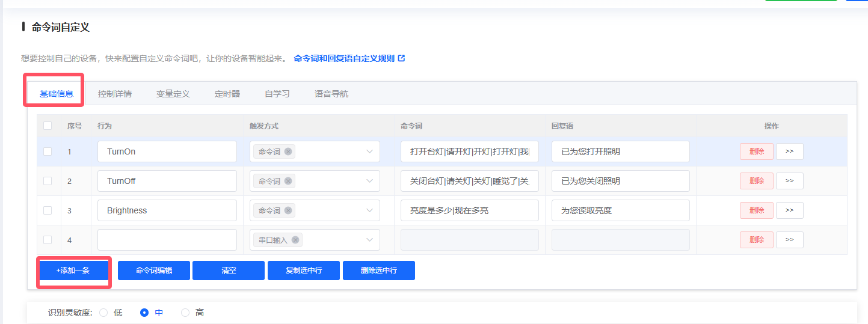Click 删除选中行 button
This screenshot has height=324, width=868.
coord(379,271)
